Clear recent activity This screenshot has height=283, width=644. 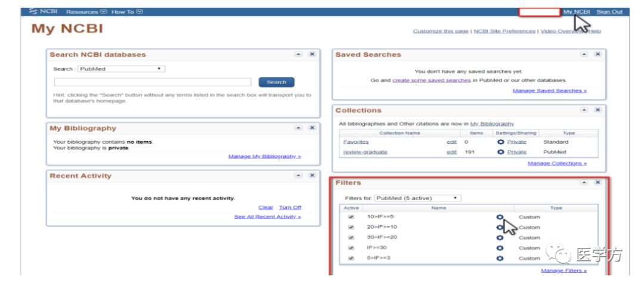[266, 207]
